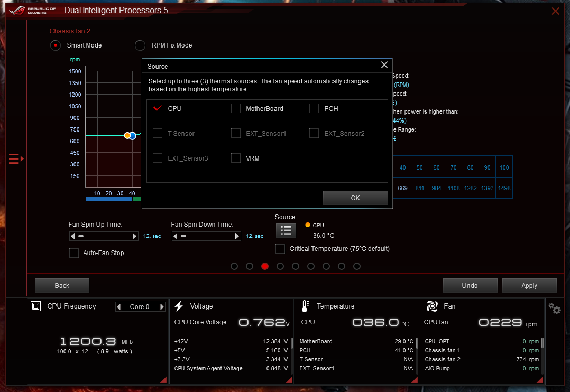Go to the last fan page dot
Image resolution: width=570 pixels, height=392 pixels.
[x=357, y=266]
